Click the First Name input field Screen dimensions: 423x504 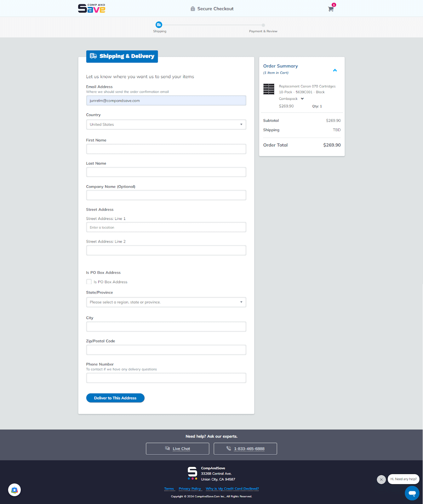[166, 149]
